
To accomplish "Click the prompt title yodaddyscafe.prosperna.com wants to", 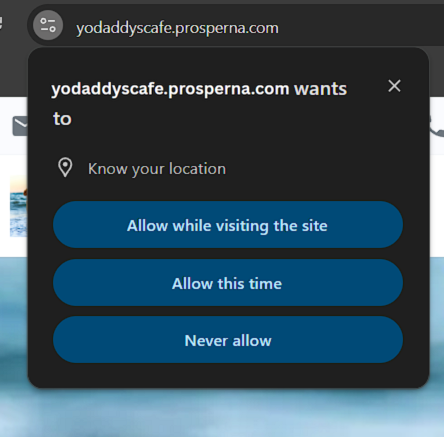I will pos(199,103).
